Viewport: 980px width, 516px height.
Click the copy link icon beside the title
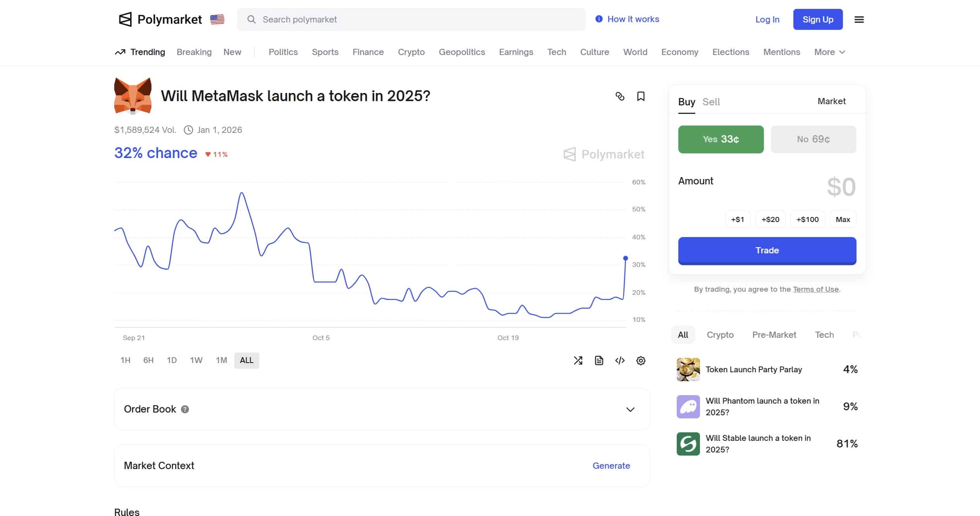pyautogui.click(x=620, y=96)
